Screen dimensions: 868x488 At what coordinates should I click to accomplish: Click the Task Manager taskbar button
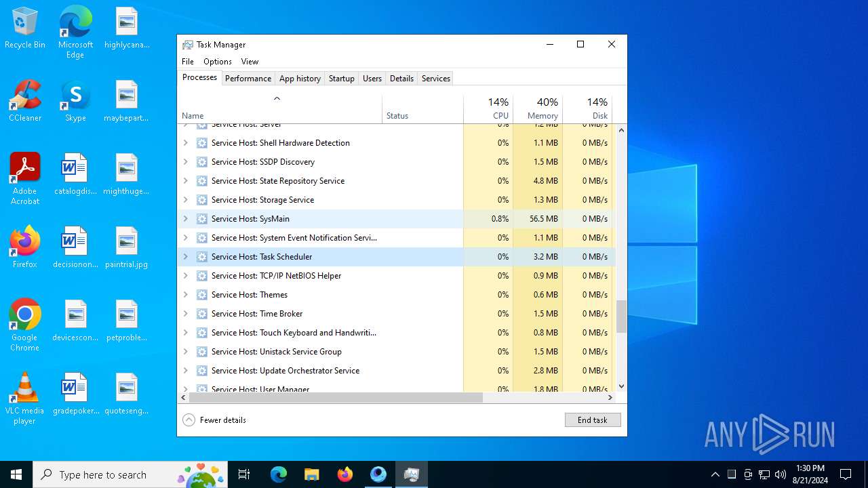(412, 474)
